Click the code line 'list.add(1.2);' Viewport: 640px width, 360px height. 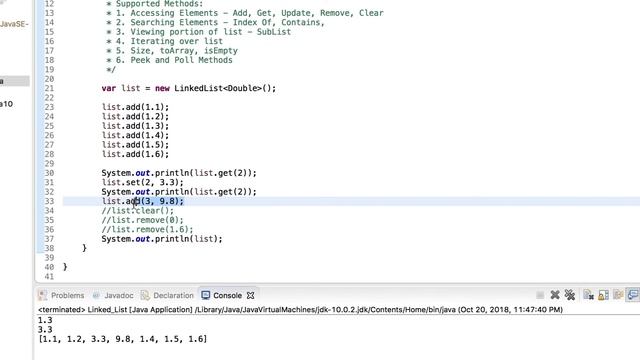[x=135, y=116]
